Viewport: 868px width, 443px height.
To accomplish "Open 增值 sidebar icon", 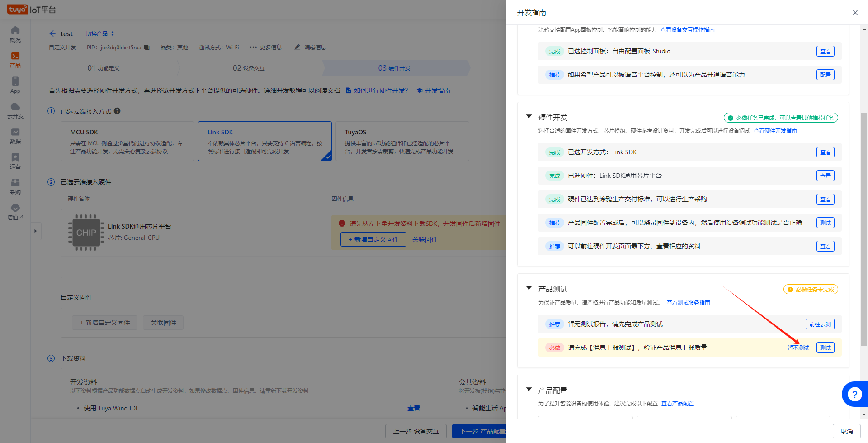I will point(15,212).
